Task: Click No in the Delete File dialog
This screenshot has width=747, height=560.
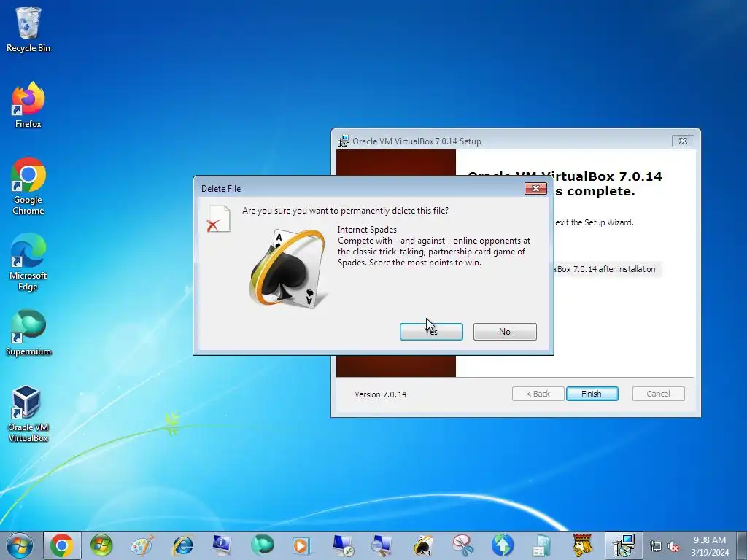Action: (x=505, y=332)
